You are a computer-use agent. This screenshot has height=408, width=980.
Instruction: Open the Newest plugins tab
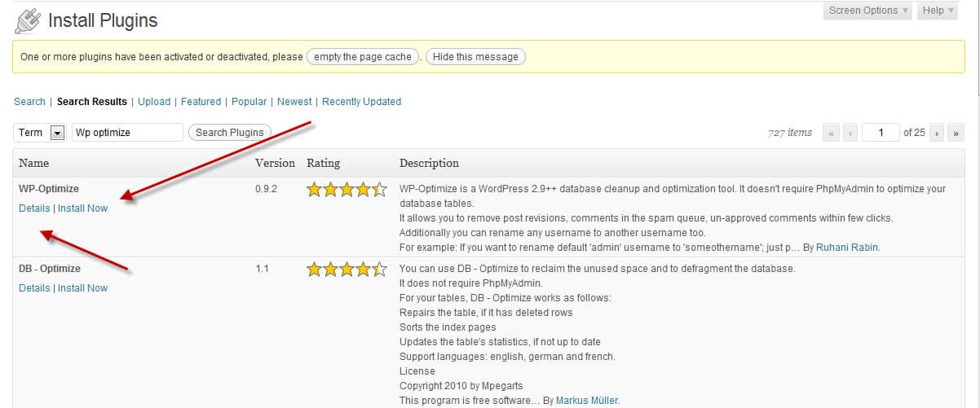click(x=294, y=102)
